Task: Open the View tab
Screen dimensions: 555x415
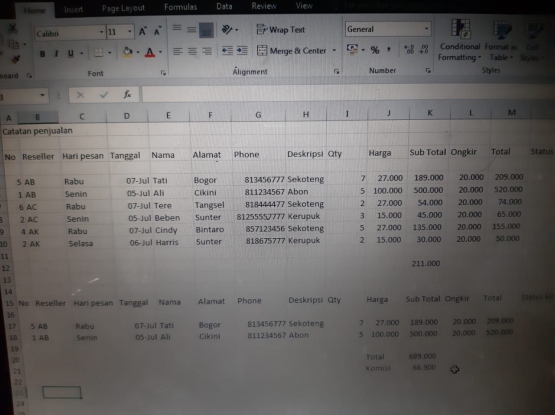Action: (304, 6)
